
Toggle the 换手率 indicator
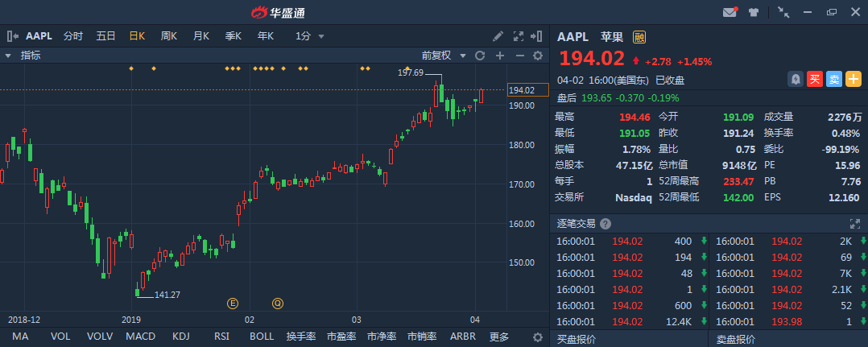point(301,337)
